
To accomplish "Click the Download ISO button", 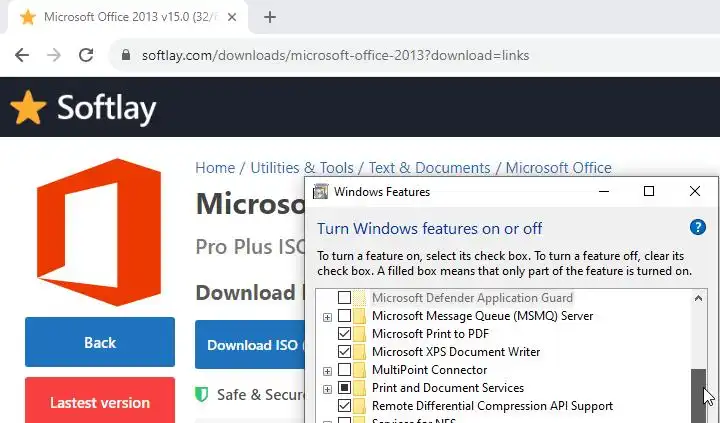I will tap(250, 345).
